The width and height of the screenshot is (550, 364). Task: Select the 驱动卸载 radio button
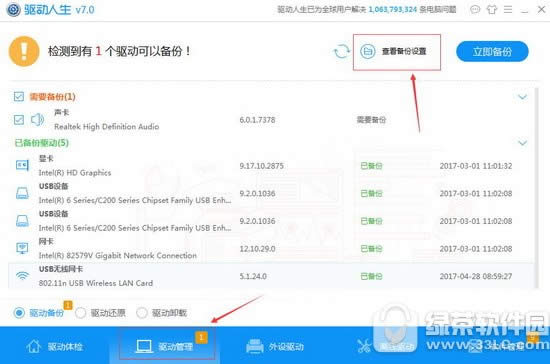coord(142,313)
